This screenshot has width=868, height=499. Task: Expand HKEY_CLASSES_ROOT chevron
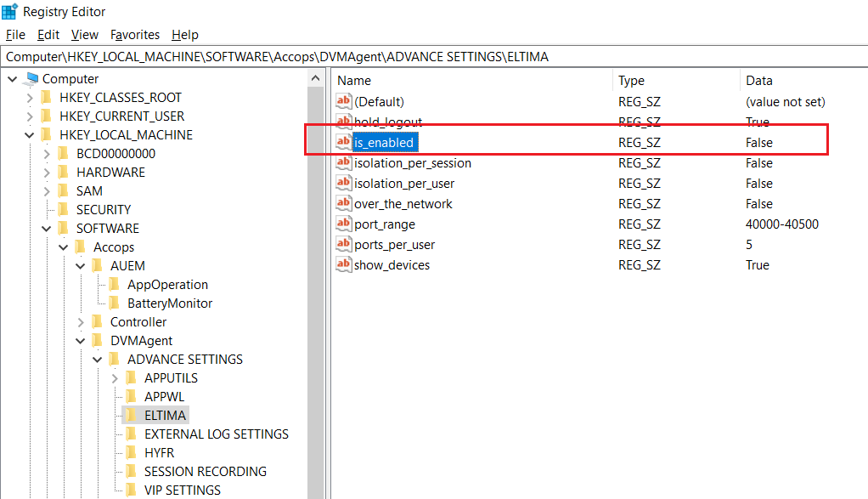click(x=30, y=98)
